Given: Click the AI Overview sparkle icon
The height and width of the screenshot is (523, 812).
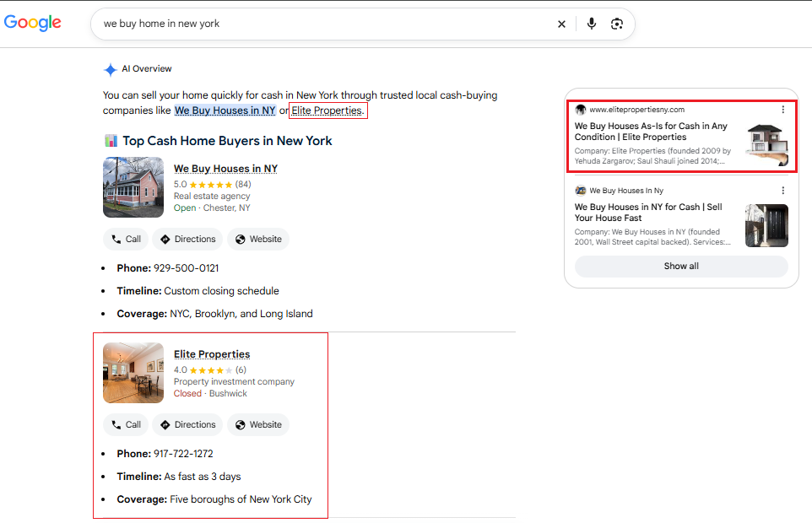Looking at the screenshot, I should pyautogui.click(x=111, y=69).
